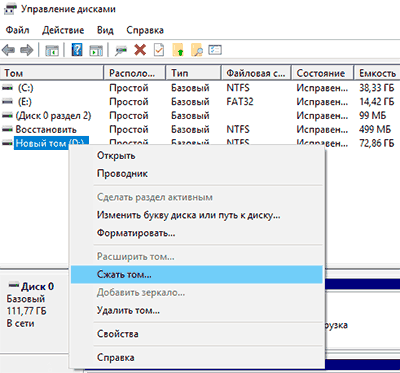
Task: Select the Диск 0 disk label
Action: pyautogui.click(x=37, y=286)
